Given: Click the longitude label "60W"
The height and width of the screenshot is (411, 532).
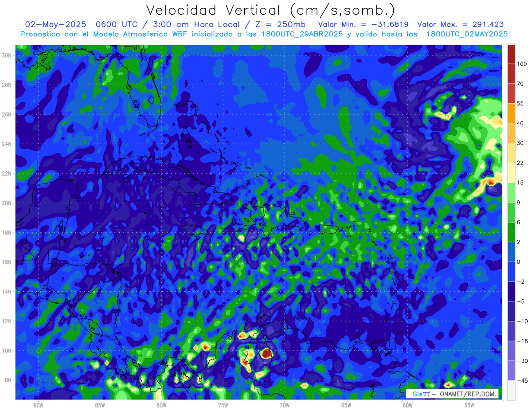Looking at the screenshot, I should pyautogui.click(x=408, y=405).
